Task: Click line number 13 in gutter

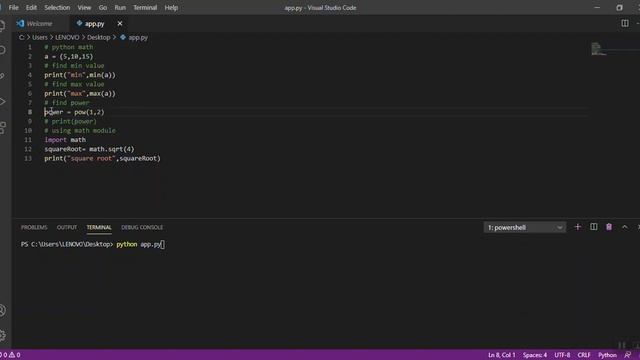Action: tap(28, 158)
